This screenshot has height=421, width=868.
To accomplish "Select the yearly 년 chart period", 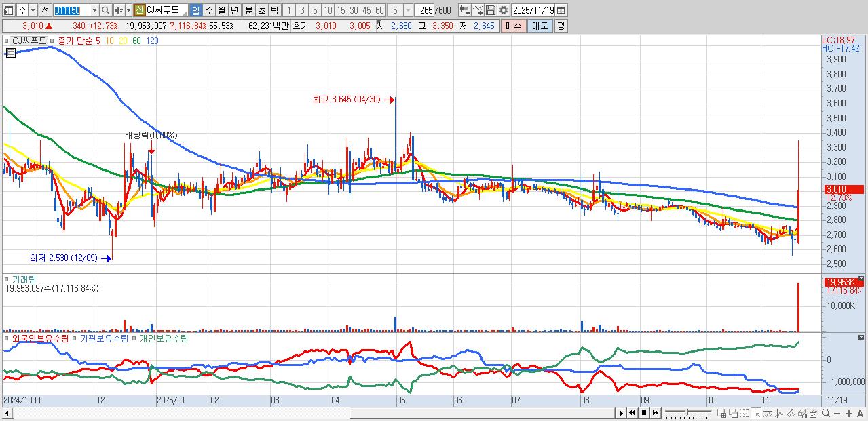I will coord(234,10).
